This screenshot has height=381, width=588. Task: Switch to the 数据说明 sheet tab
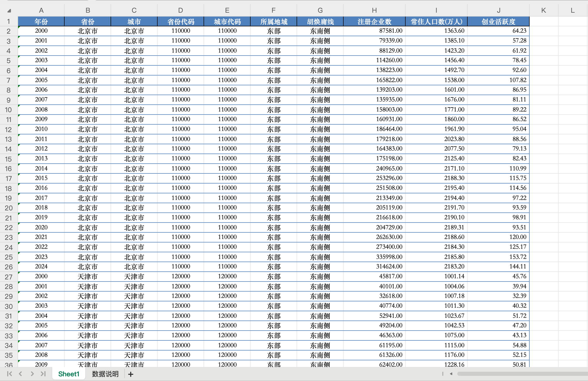(x=105, y=374)
